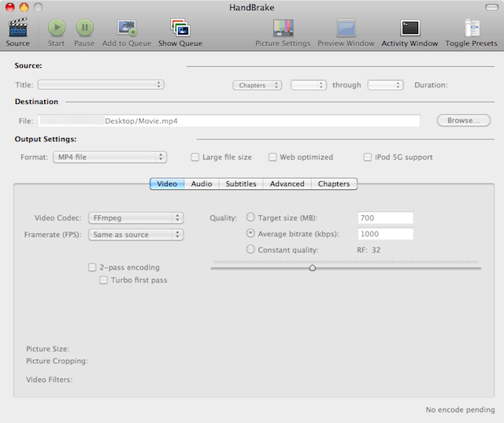The height and width of the screenshot is (423, 504).
Task: Click the Browse... destination button
Action: click(463, 121)
